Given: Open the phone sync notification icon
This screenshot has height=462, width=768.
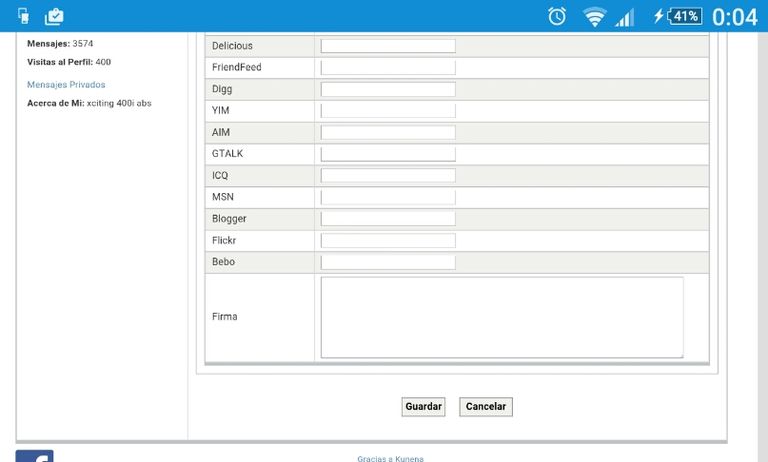Looking at the screenshot, I should coord(24,16).
